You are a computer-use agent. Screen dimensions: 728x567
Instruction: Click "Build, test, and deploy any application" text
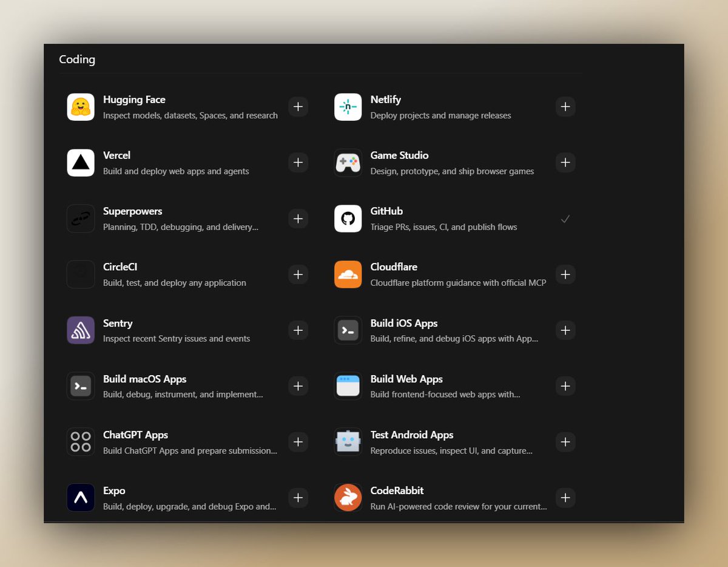coord(175,283)
